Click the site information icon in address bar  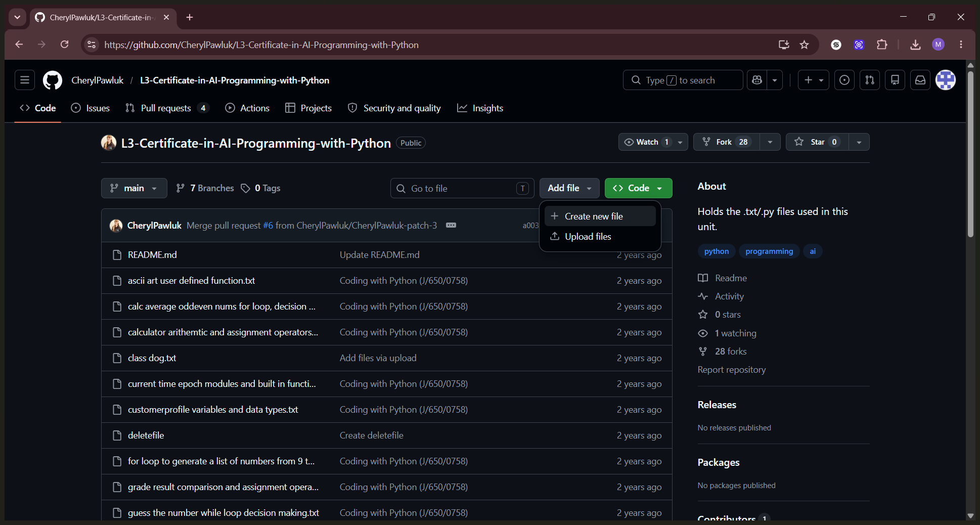92,45
